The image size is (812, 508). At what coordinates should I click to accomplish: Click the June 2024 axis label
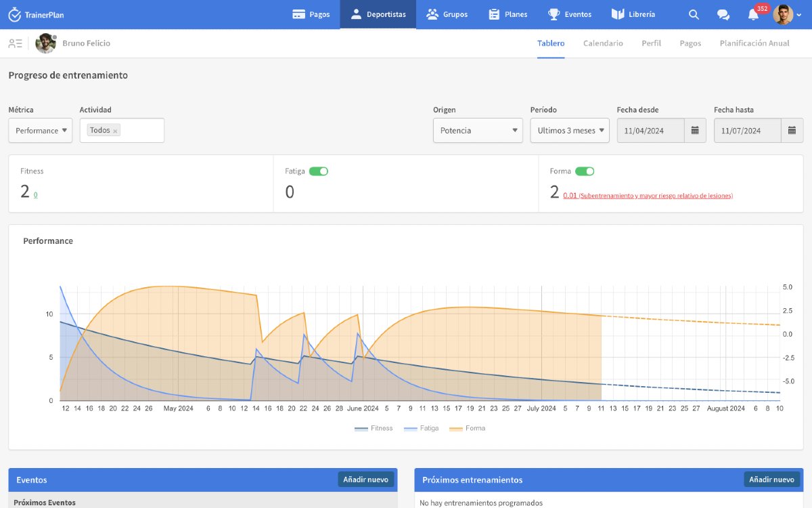point(363,408)
